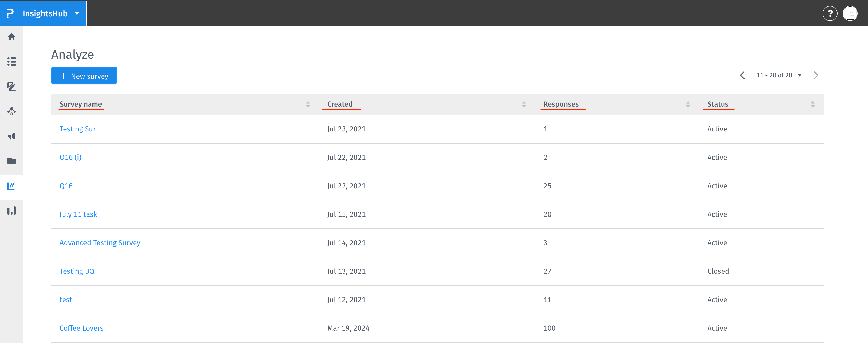Click the network nodes sidebar icon

(x=11, y=111)
